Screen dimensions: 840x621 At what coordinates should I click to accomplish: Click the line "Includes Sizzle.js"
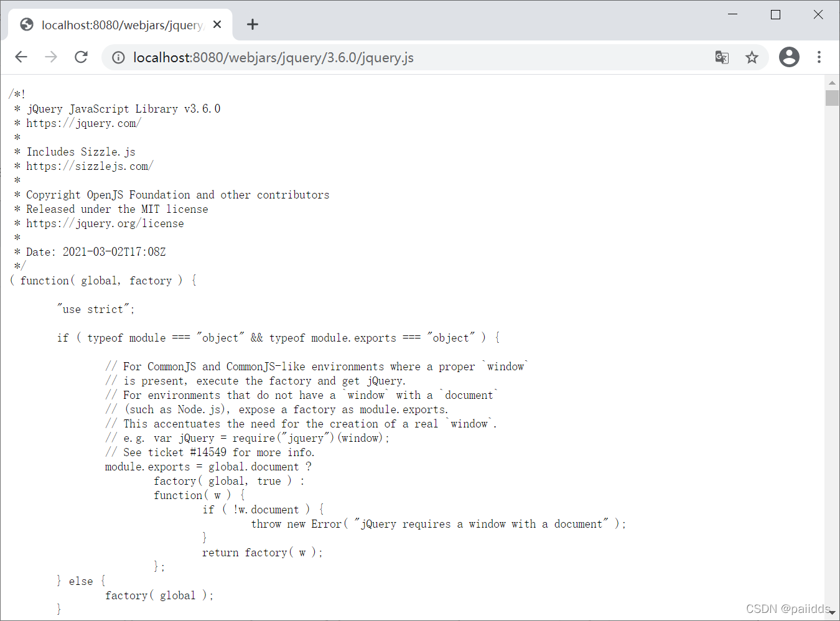(80, 152)
